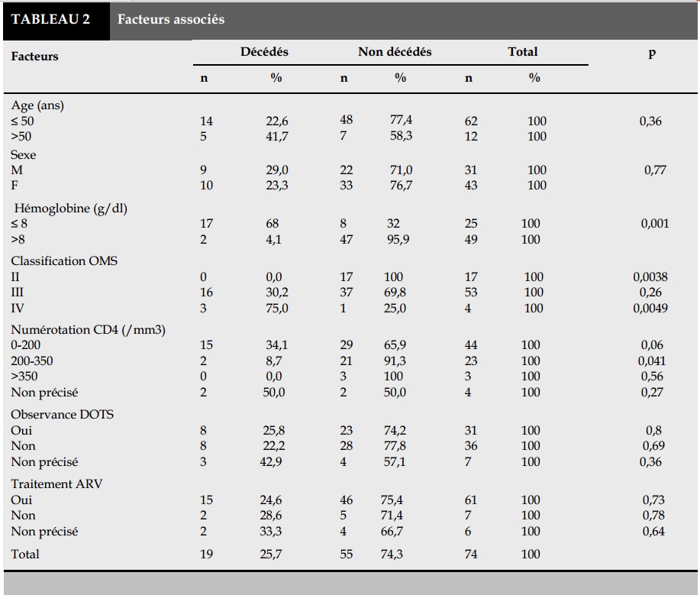Select the Numérotation CD4 (/mm3) label

(88, 330)
